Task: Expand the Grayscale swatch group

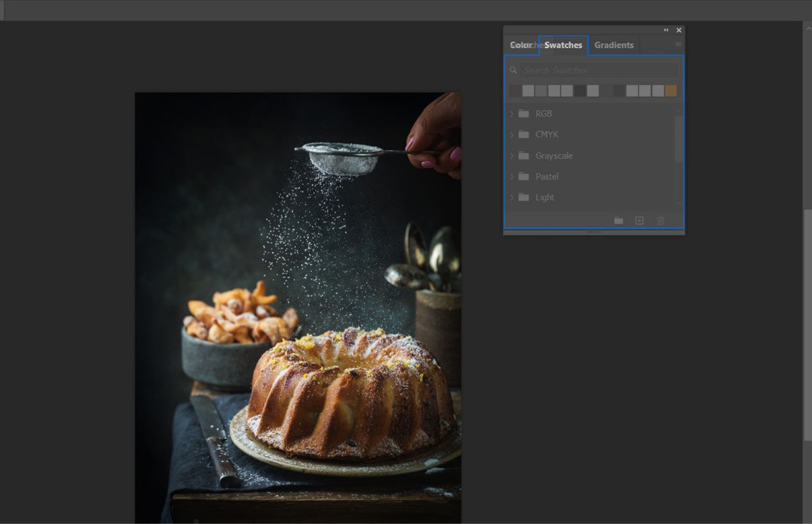Action: click(511, 156)
